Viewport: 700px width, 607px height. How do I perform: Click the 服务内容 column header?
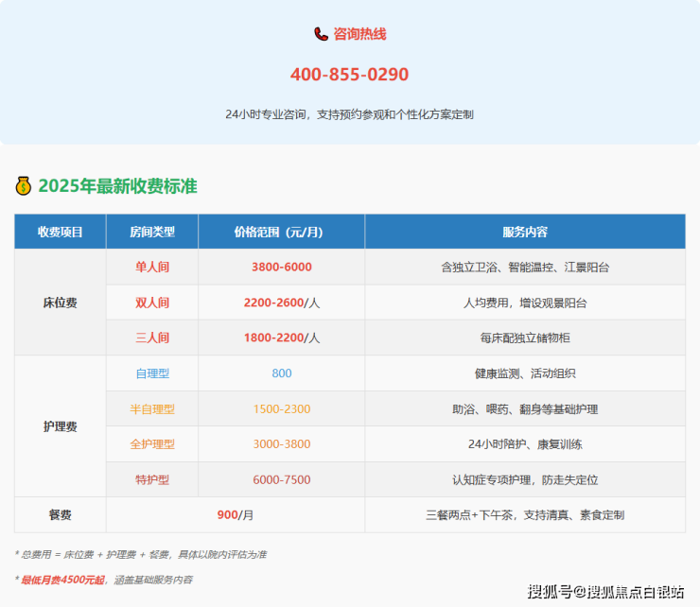point(525,232)
